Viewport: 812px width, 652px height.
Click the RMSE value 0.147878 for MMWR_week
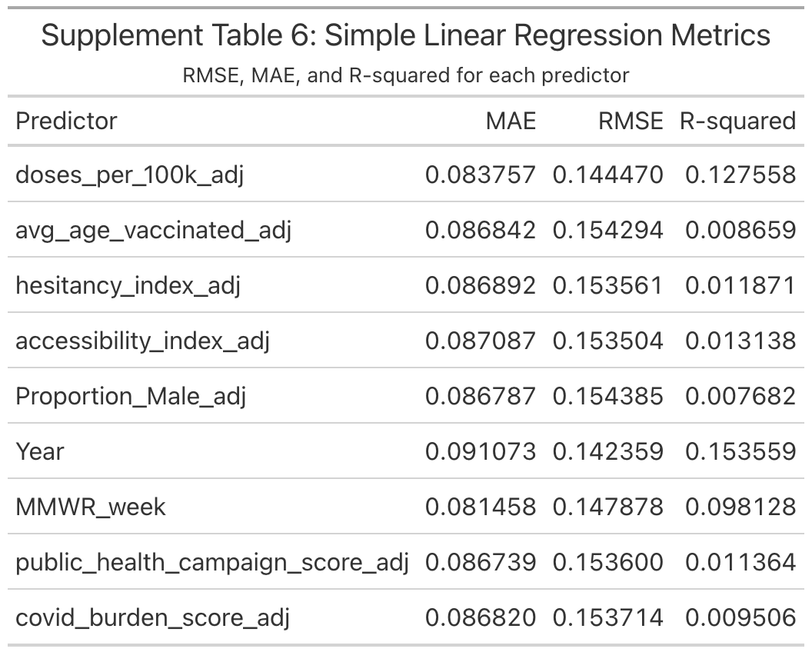pyautogui.click(x=607, y=507)
